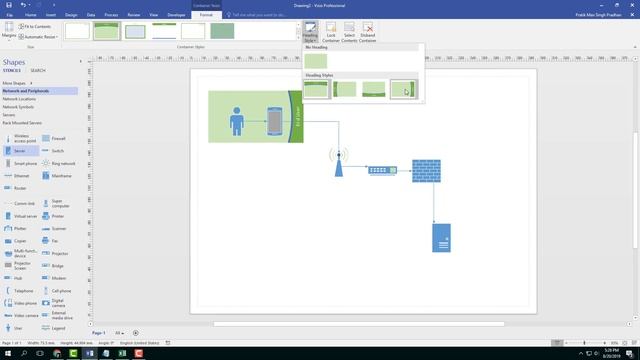Choose the solid dark green container style

[x=222, y=31]
